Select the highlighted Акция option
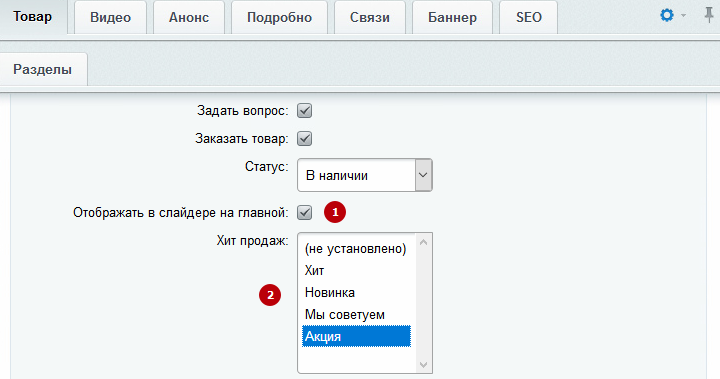 coord(356,336)
